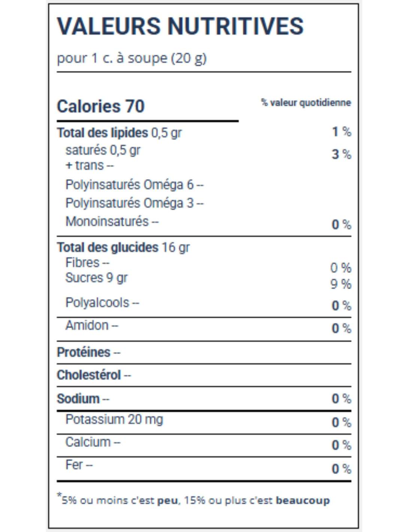Click Total des glucides 16 gr
The image size is (412, 532).
click(123, 247)
